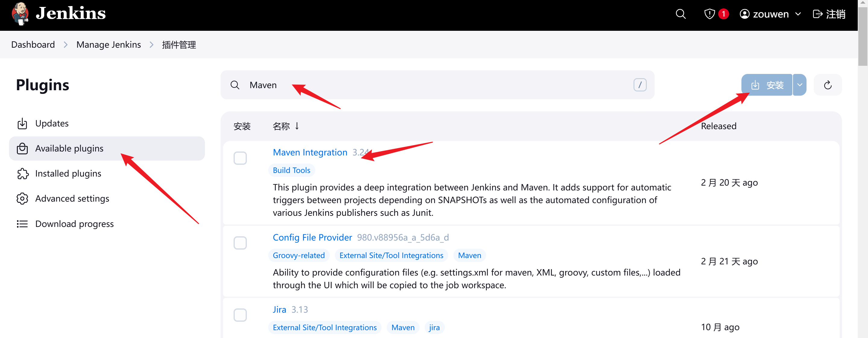Screen dimensions: 868x338
Task: Check the Config File Provider plugin checkbox
Action: click(x=240, y=243)
